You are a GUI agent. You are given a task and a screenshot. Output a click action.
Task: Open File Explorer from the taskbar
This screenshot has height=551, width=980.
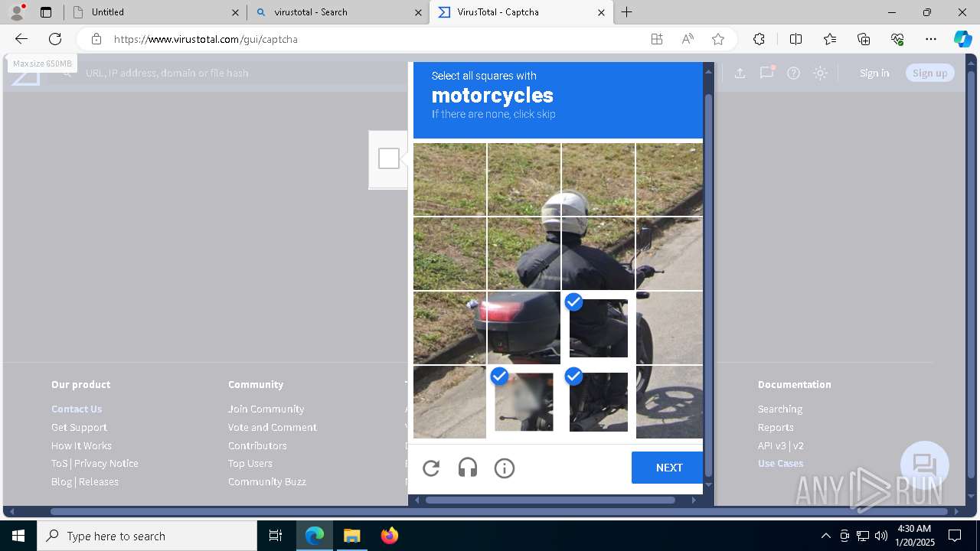click(x=351, y=536)
